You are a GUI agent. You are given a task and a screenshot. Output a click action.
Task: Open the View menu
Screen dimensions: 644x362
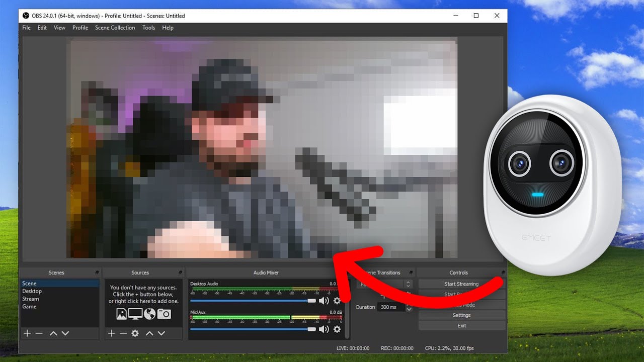tap(60, 28)
